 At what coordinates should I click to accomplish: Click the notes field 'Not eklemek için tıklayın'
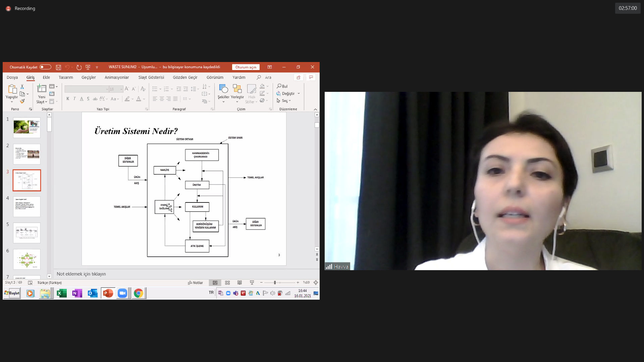(81, 274)
